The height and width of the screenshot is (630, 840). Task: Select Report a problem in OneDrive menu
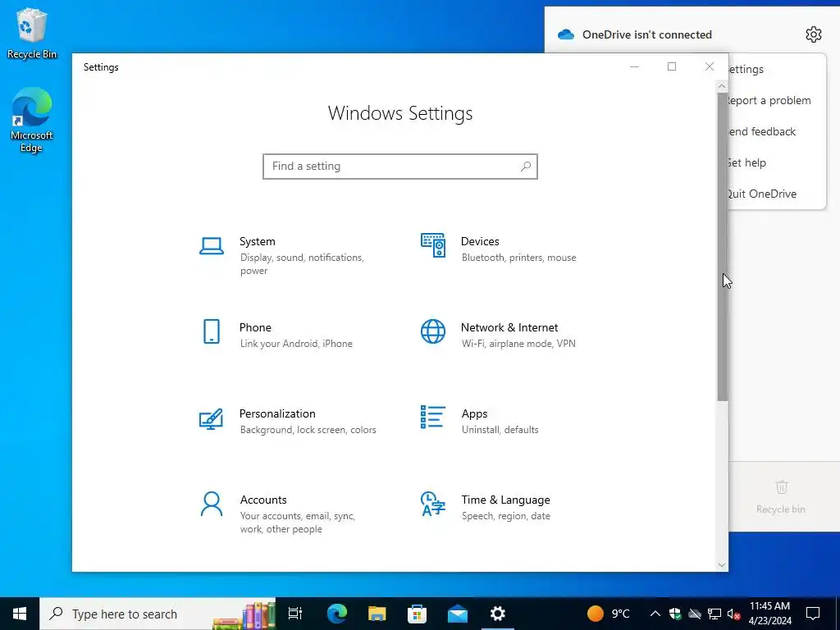(x=777, y=100)
